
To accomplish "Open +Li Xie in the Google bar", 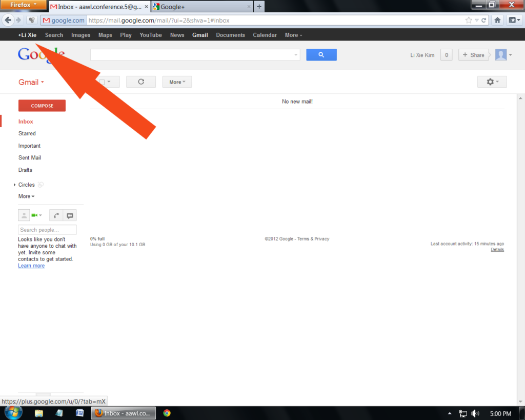I will click(x=27, y=35).
